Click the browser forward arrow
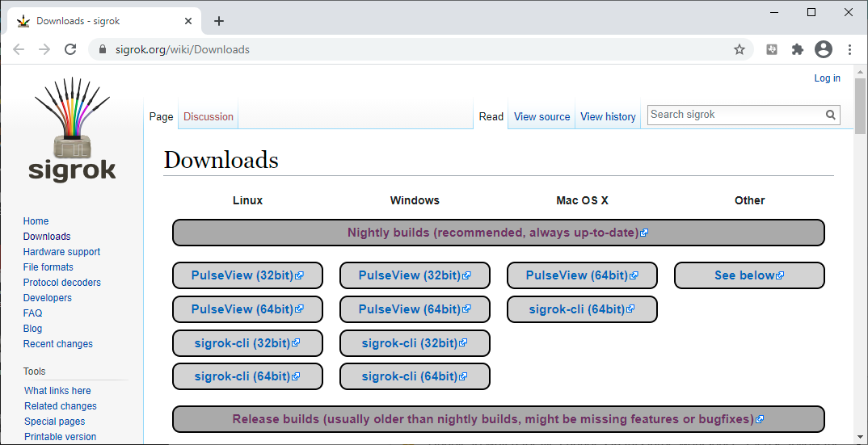868x445 pixels. 44,49
